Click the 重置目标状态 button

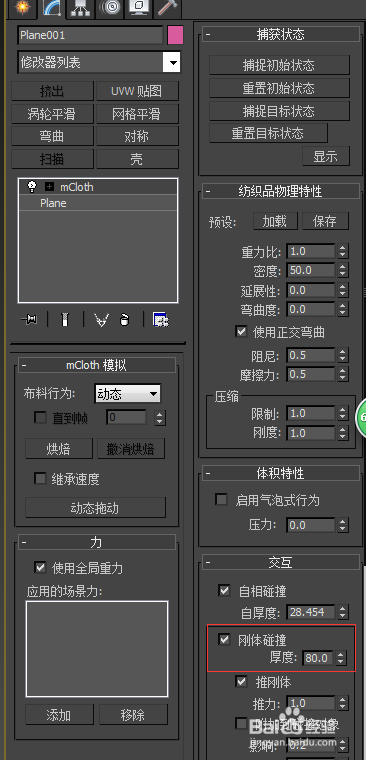coord(269,133)
